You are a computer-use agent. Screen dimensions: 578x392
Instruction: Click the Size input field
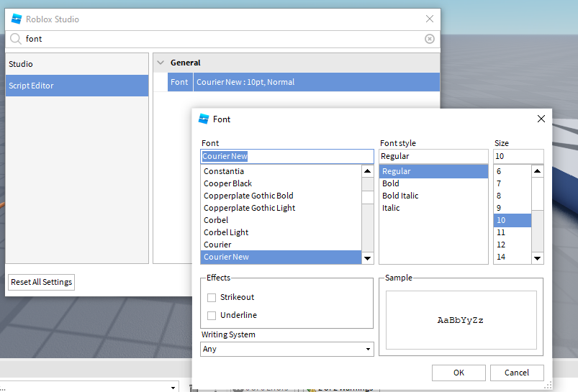pyautogui.click(x=518, y=156)
